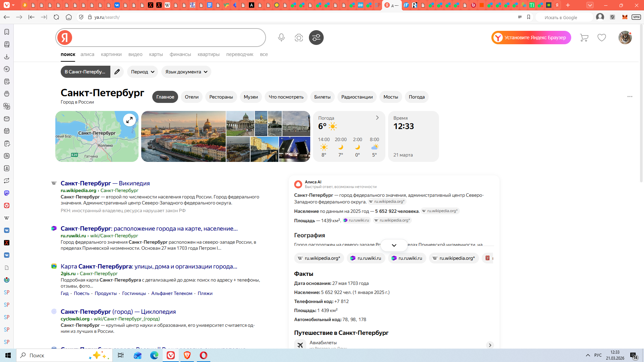Viewport: 644px width, 362px height.
Task: Select the Музеи chip tab
Action: pyautogui.click(x=251, y=97)
